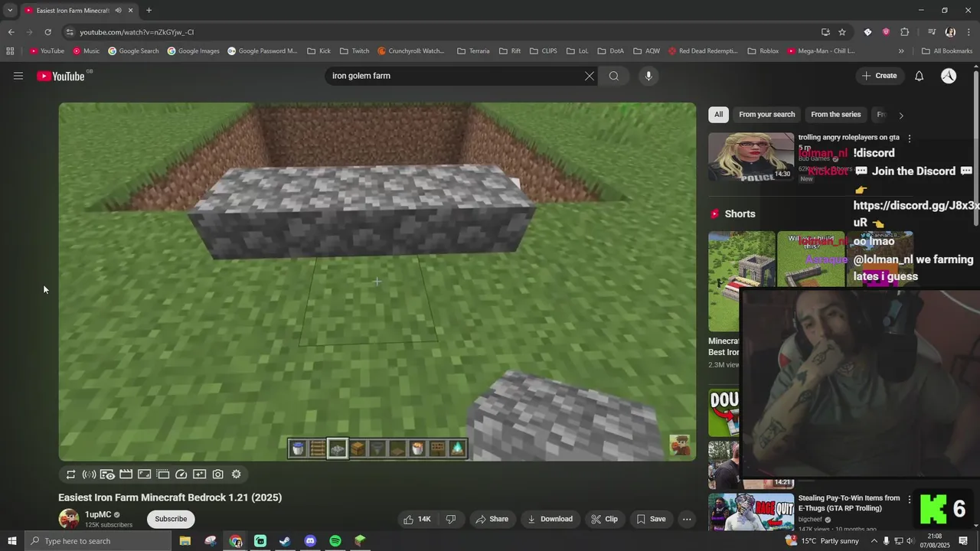Open options for Stealing Pay-To-Win Items video
Viewport: 980px width, 551px height.
[x=909, y=499]
